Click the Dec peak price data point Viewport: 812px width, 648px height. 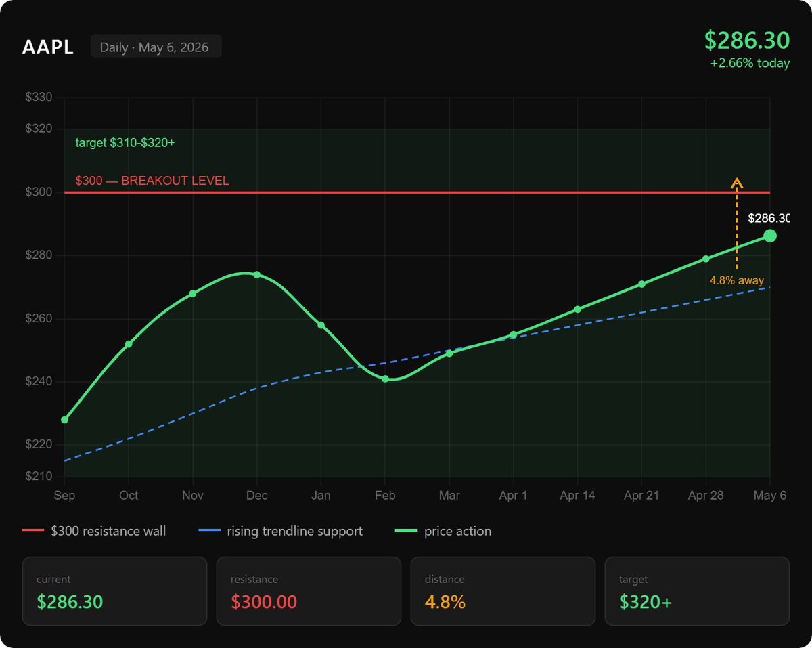point(256,274)
